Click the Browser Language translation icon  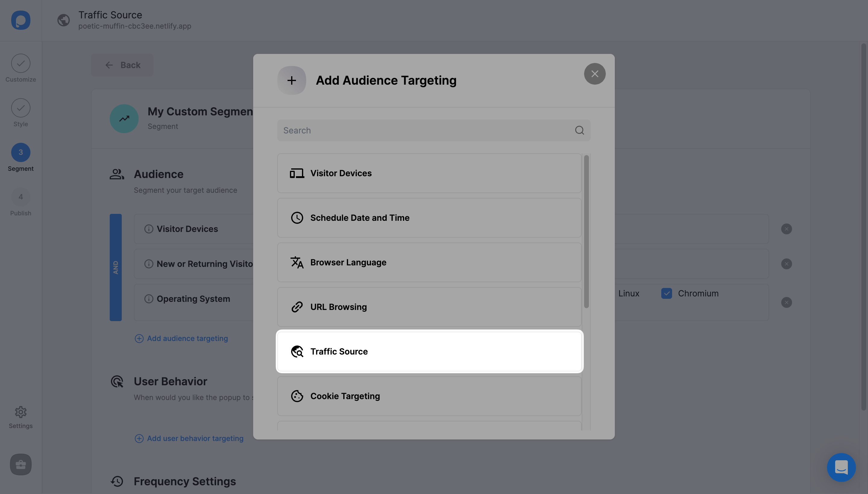tap(297, 262)
